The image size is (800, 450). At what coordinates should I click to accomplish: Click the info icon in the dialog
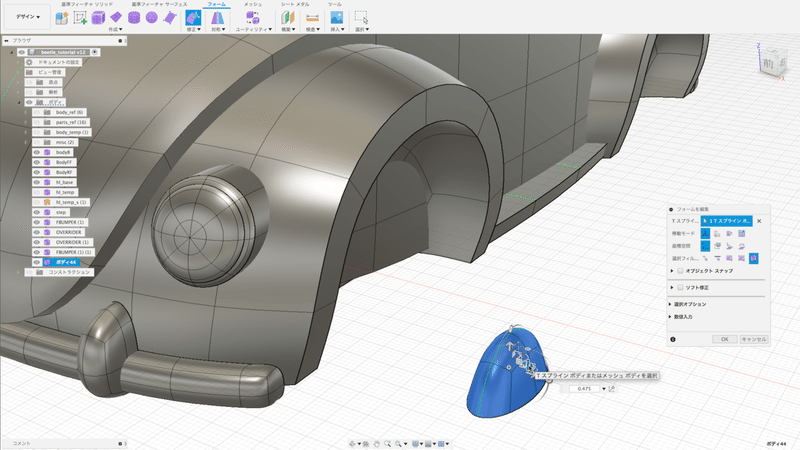[x=672, y=339]
